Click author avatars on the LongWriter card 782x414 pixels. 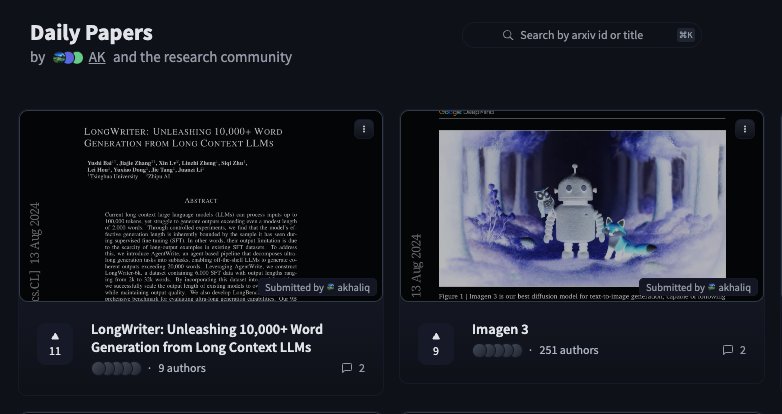(x=117, y=368)
